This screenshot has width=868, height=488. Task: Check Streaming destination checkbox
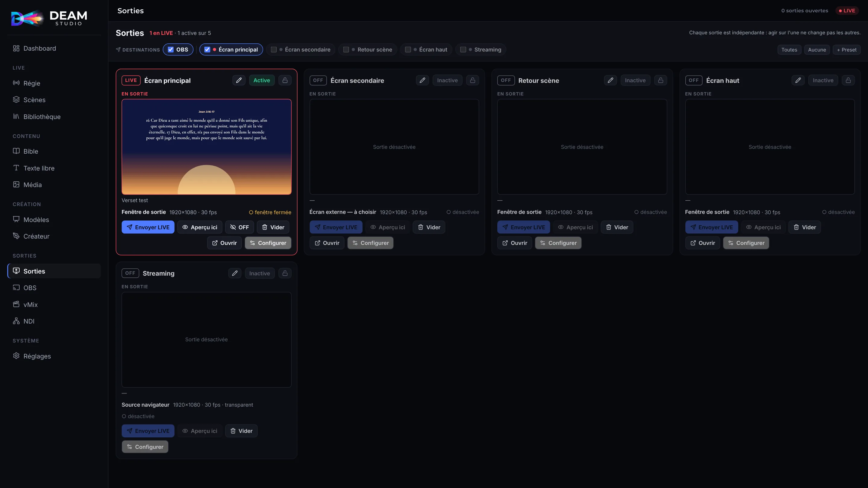[x=463, y=49]
